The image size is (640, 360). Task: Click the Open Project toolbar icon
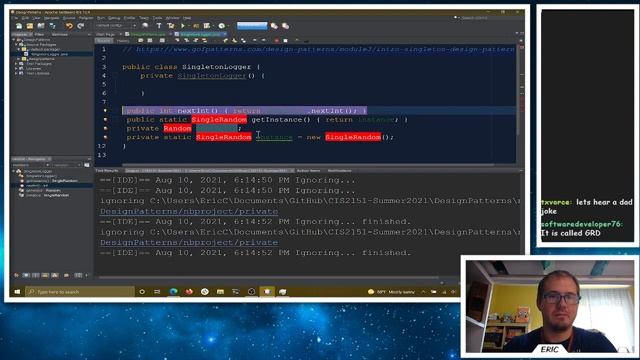tap(41, 26)
